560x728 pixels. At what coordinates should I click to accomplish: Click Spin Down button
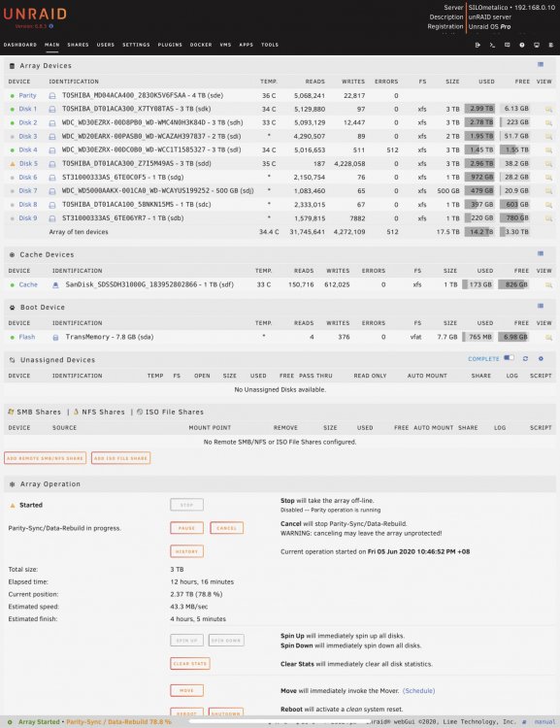click(x=226, y=641)
